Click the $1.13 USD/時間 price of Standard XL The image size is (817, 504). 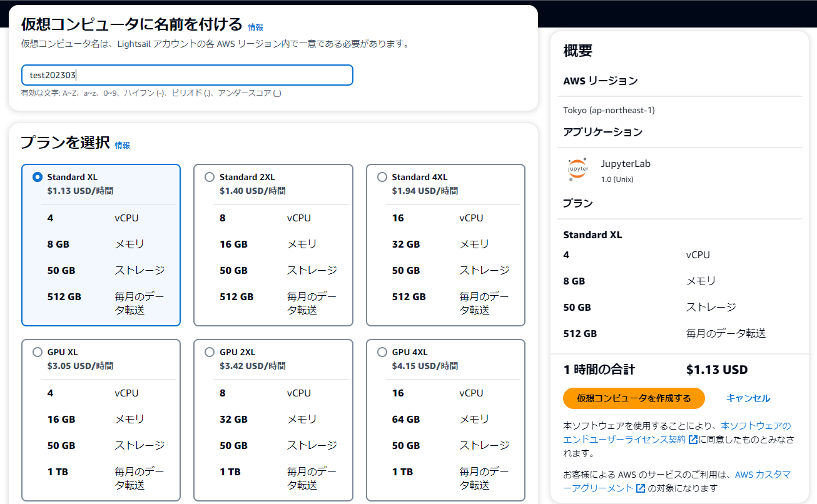point(80,191)
